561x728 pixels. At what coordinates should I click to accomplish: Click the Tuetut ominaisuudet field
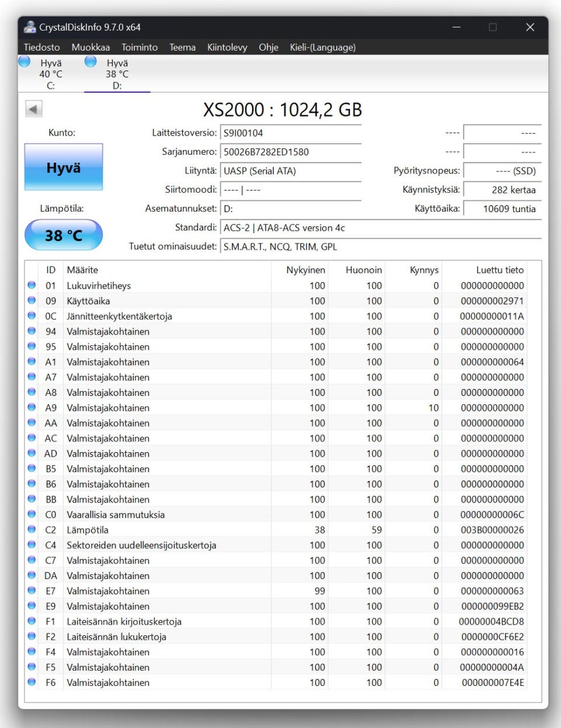(380, 247)
